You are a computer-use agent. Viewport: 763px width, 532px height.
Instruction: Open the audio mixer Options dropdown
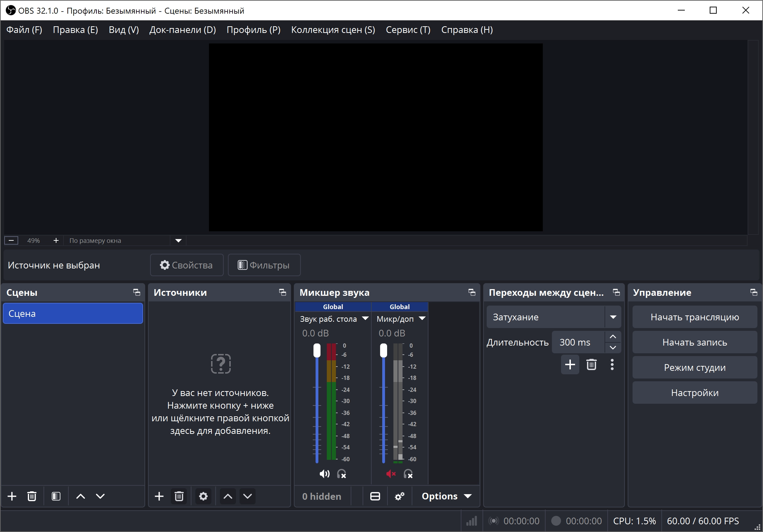446,496
